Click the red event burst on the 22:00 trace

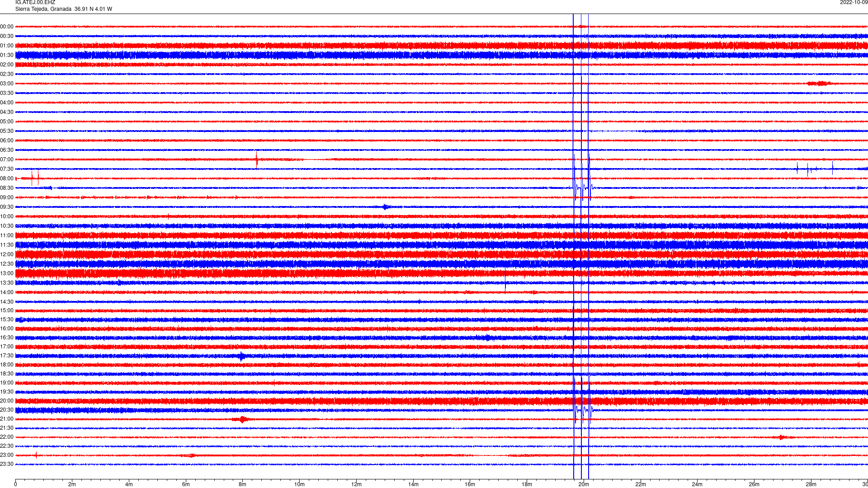coord(783,437)
